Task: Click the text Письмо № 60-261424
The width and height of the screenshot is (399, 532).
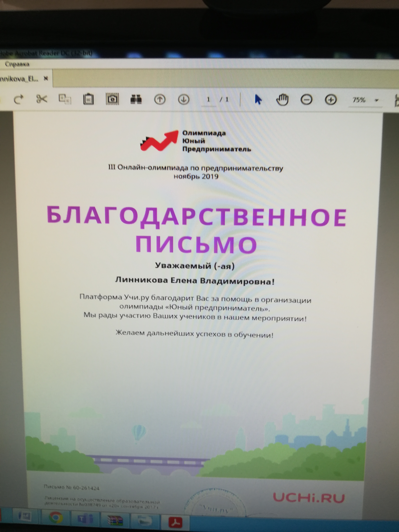Action: (71, 488)
